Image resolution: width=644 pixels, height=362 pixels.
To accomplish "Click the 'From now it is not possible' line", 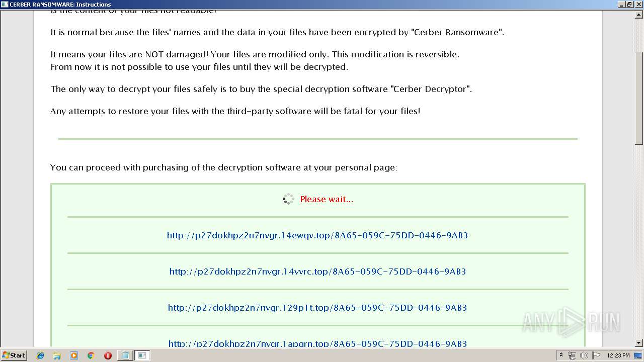I will [x=199, y=67].
